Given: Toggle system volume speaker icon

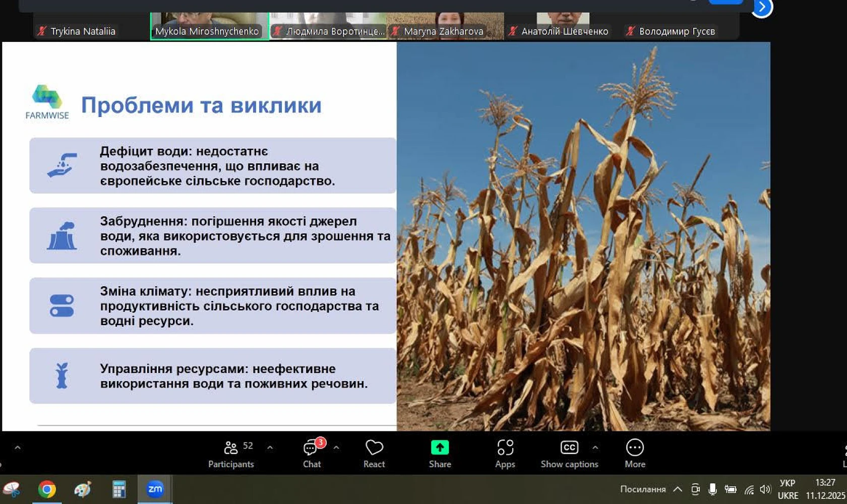Looking at the screenshot, I should 765,489.
